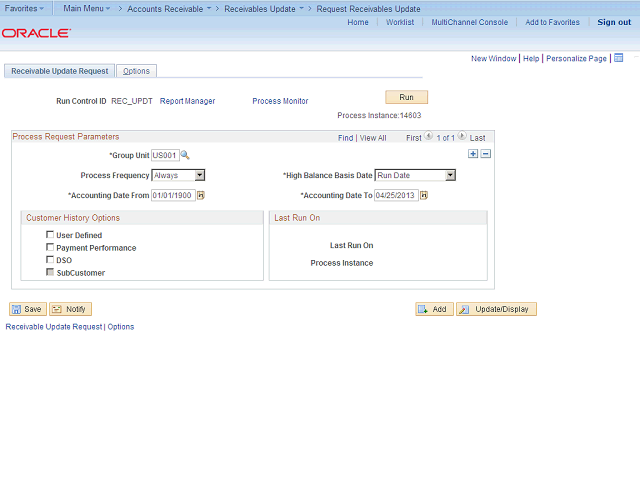Open Receivables Update breadcrumb menu
The image size is (640, 480).
264,9
